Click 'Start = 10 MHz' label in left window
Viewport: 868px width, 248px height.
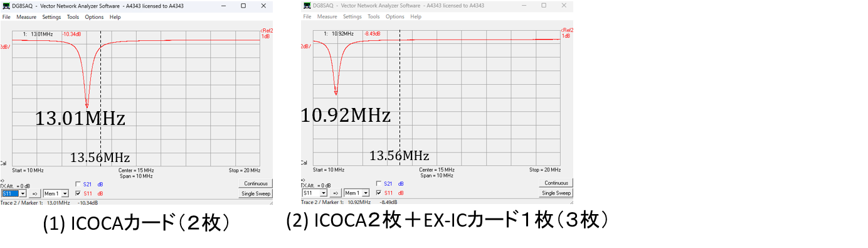pos(28,170)
